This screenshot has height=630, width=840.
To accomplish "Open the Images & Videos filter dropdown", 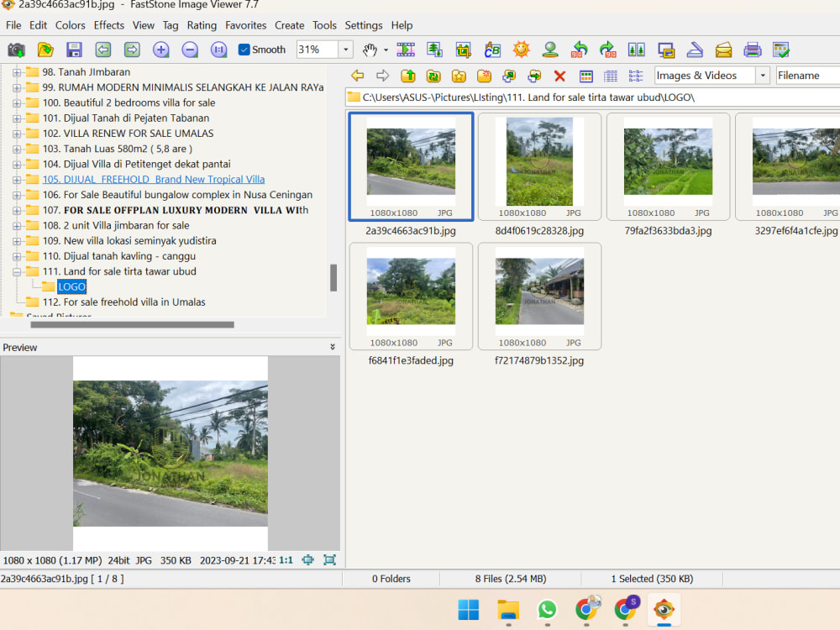I will [763, 76].
